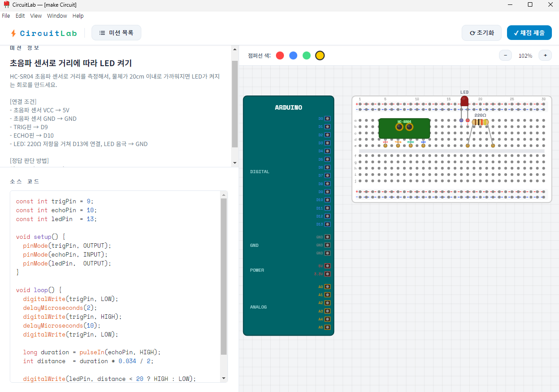Viewport: 559px width, 392px height.
Task: Select Arduino pin D9 for TRIG
Action: (327, 191)
